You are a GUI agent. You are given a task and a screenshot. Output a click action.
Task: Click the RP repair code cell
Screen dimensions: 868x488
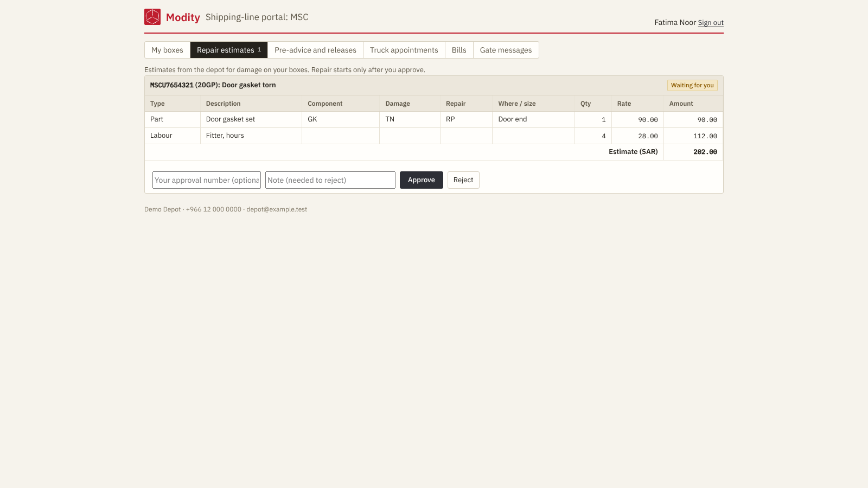(x=467, y=119)
